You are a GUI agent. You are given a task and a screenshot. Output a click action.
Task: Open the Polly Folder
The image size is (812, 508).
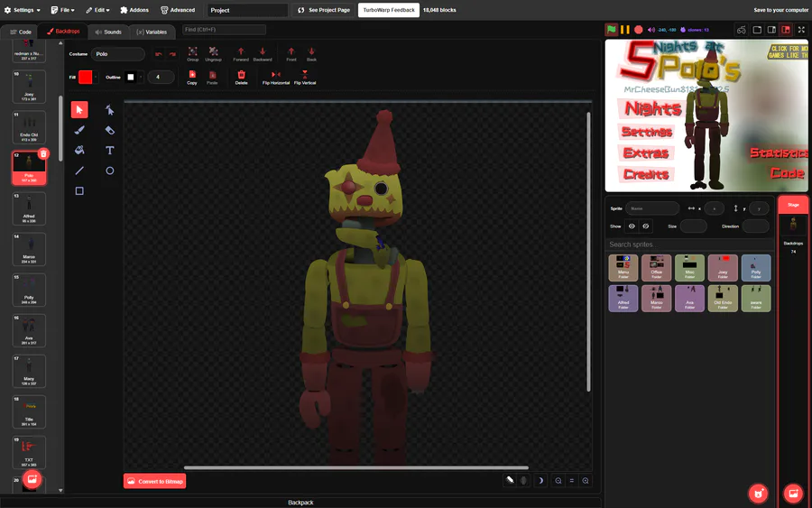pyautogui.click(x=756, y=267)
